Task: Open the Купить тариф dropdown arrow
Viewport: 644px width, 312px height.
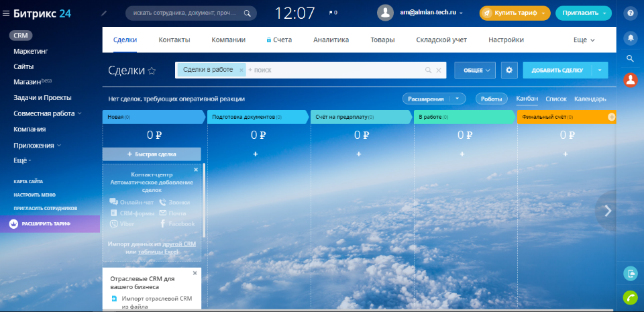Action: point(544,13)
